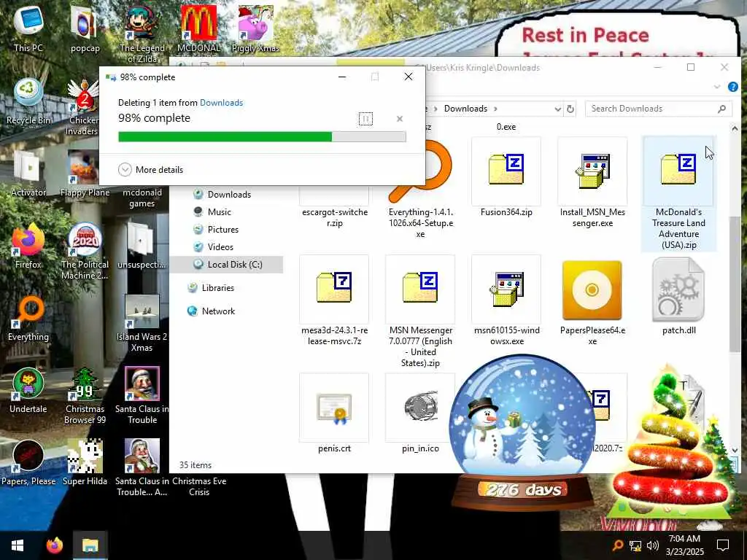This screenshot has height=560, width=747.
Task: Click the chevron after Downloads in the address bar
Action: 495,109
